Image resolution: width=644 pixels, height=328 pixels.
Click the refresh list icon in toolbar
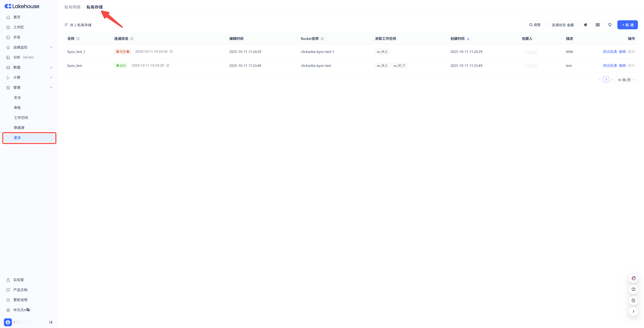(609, 25)
